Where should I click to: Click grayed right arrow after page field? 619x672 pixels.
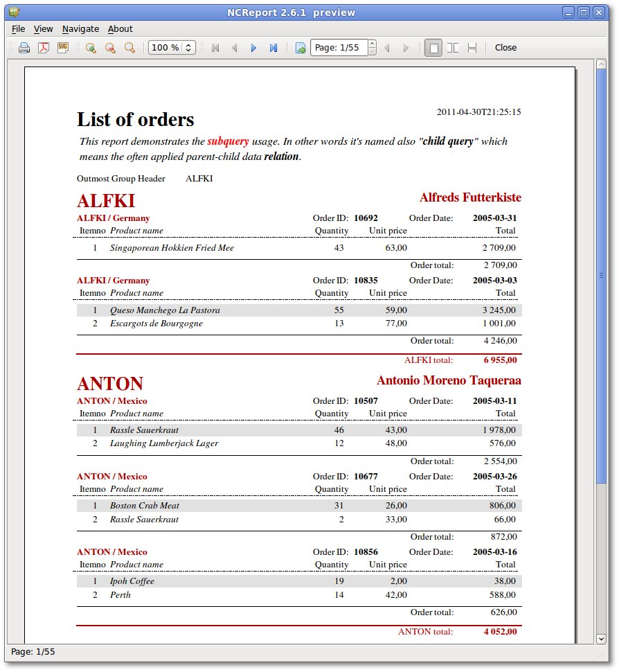(406, 48)
